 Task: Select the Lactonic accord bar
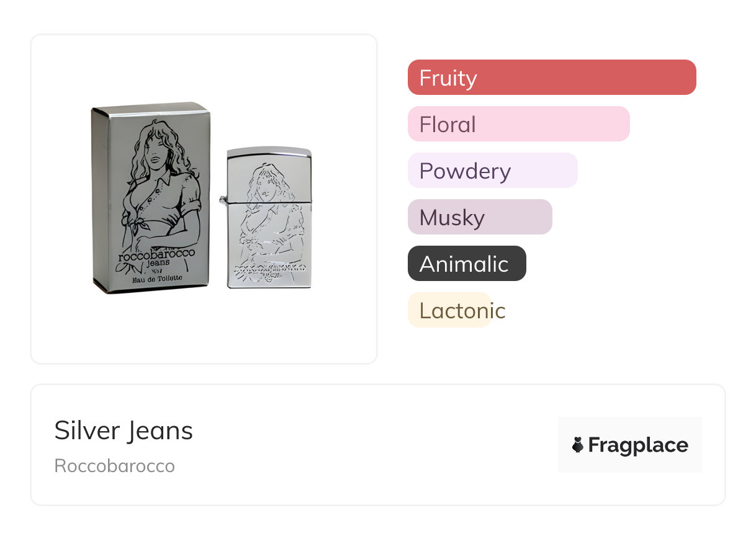449,310
